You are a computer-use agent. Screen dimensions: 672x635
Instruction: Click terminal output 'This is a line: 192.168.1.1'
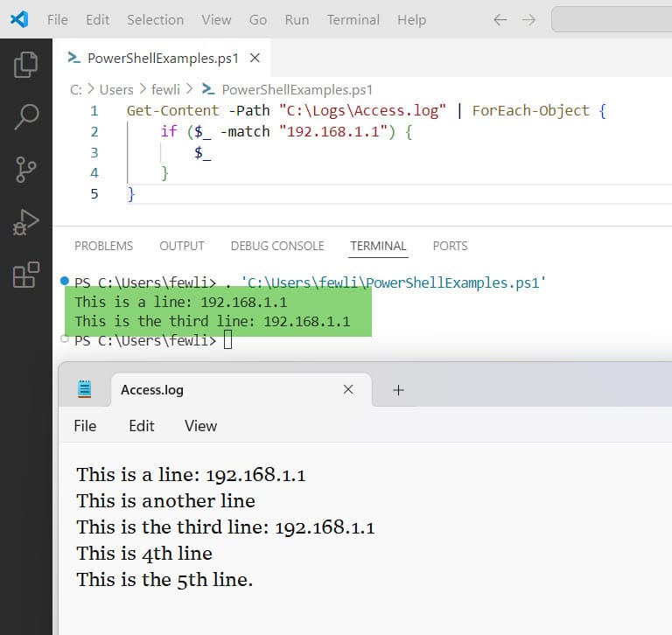(181, 302)
